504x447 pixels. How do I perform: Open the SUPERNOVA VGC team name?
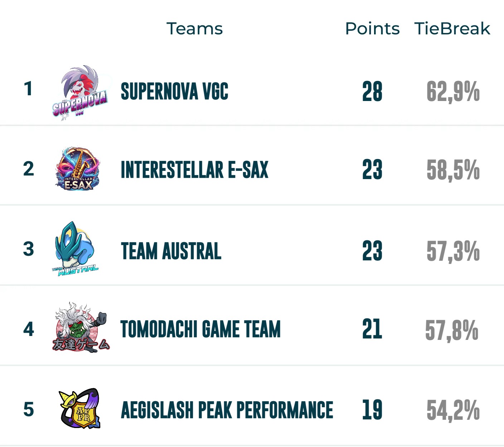coord(174,91)
